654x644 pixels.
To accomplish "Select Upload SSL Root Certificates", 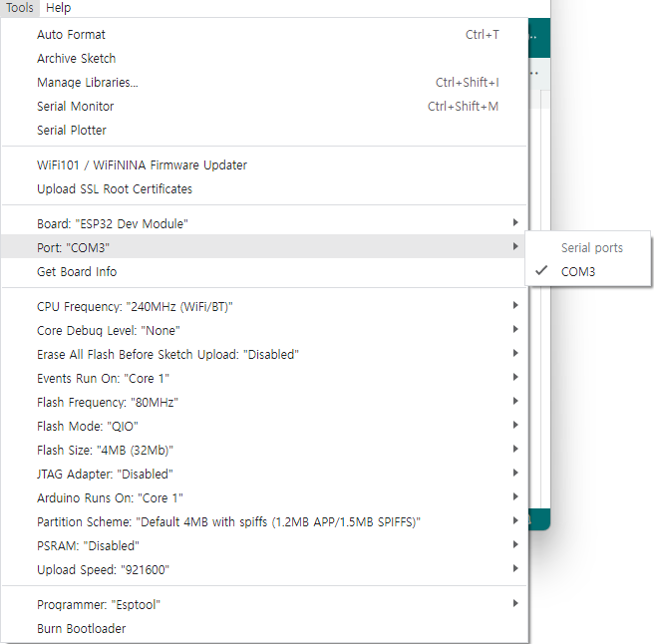I will pyautogui.click(x=264, y=189).
